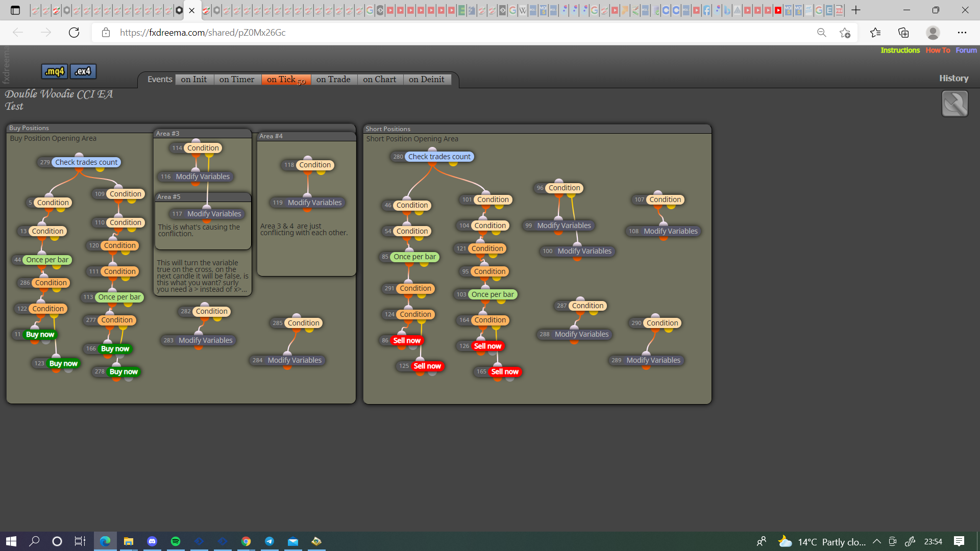Open the browser favorites list
980x551 pixels.
pos(875,33)
